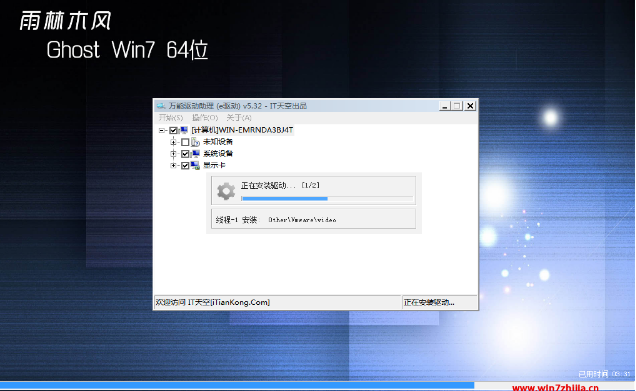This screenshot has width=636, height=391.
Task: Click the thread install path text line
Action: tap(276, 220)
